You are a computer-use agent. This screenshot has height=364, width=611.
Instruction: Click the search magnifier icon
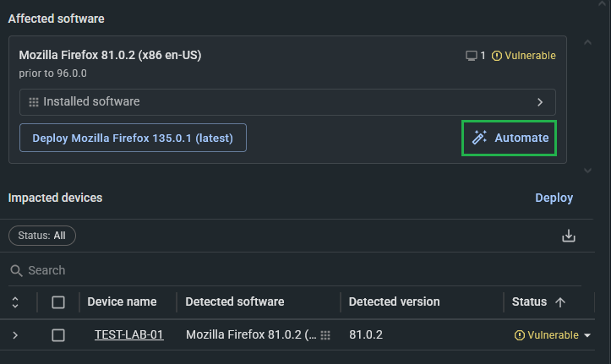click(x=16, y=270)
